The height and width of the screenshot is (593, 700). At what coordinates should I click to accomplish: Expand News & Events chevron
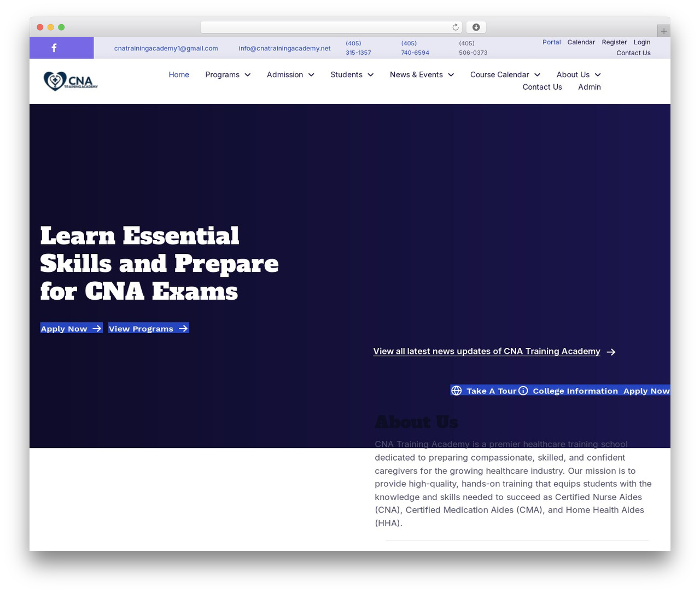point(451,75)
